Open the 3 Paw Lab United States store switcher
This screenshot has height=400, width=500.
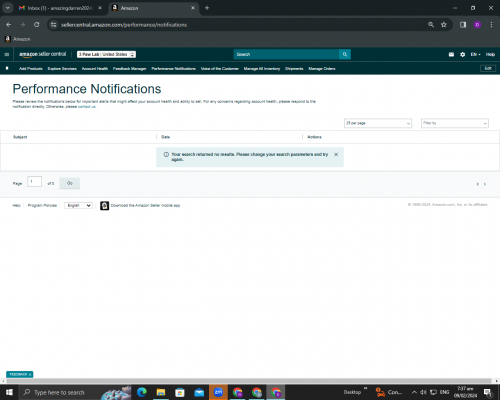pyautogui.click(x=106, y=54)
